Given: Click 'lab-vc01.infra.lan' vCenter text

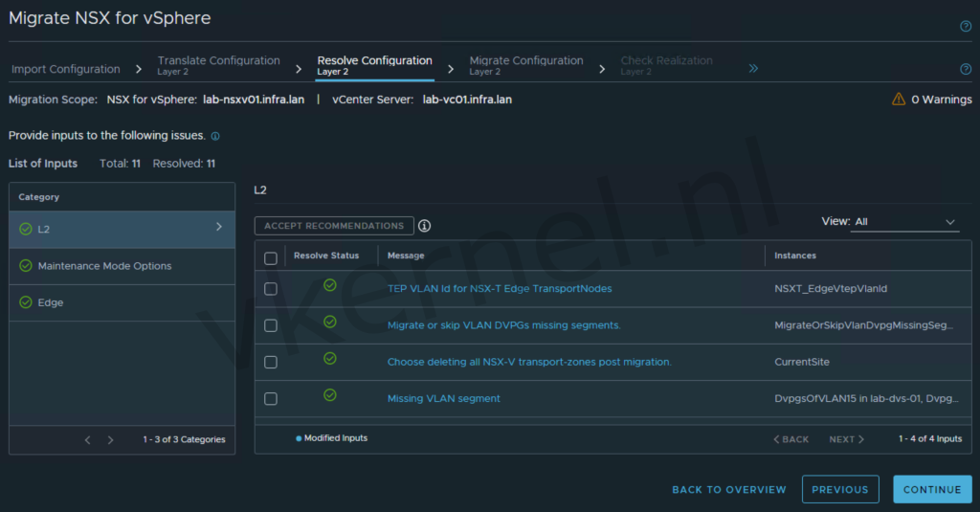Looking at the screenshot, I should [467, 100].
